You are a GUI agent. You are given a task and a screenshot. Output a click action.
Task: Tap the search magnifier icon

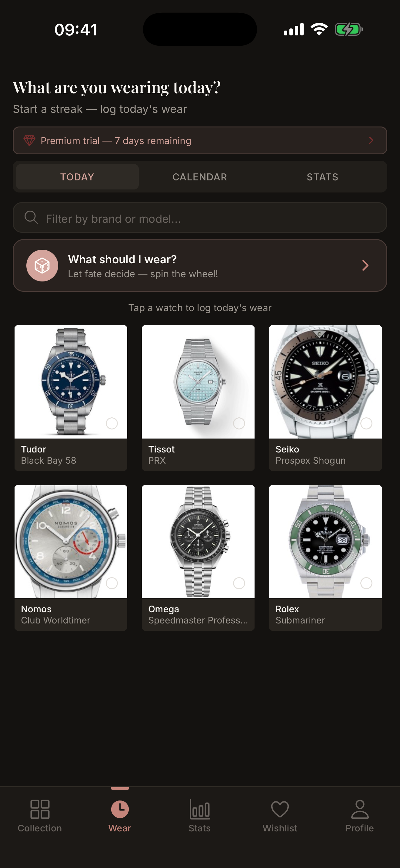(31, 217)
